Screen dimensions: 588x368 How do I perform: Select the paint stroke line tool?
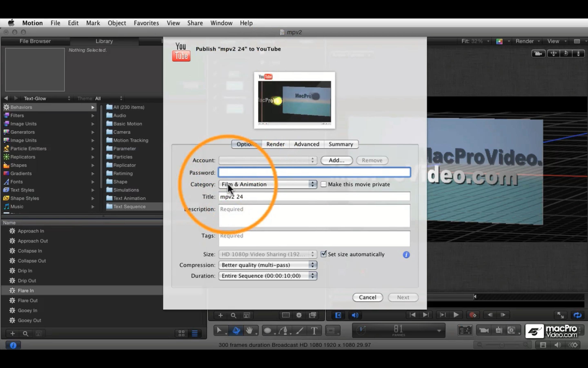299,331
